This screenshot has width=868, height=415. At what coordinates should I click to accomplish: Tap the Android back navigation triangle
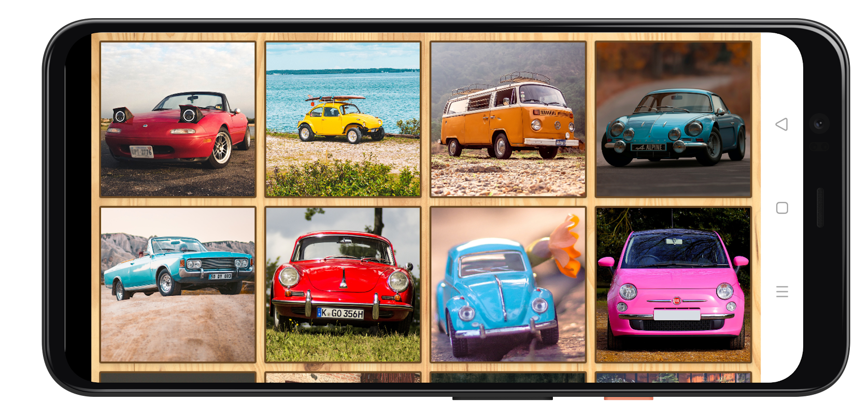781,125
